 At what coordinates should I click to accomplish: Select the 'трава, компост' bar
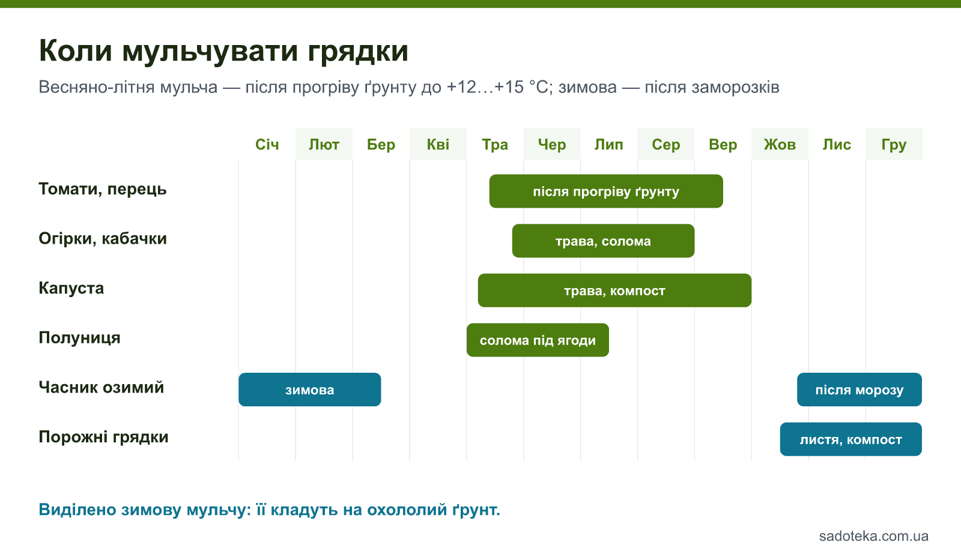click(x=614, y=291)
